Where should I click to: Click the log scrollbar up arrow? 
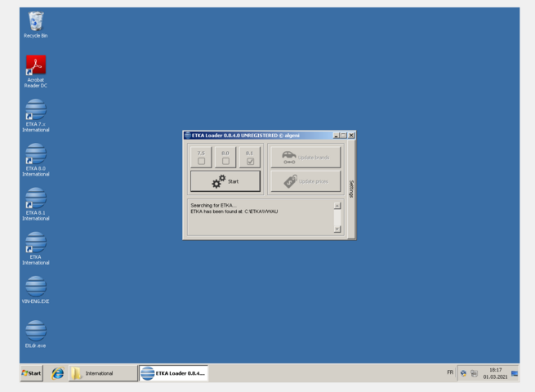tap(337, 205)
